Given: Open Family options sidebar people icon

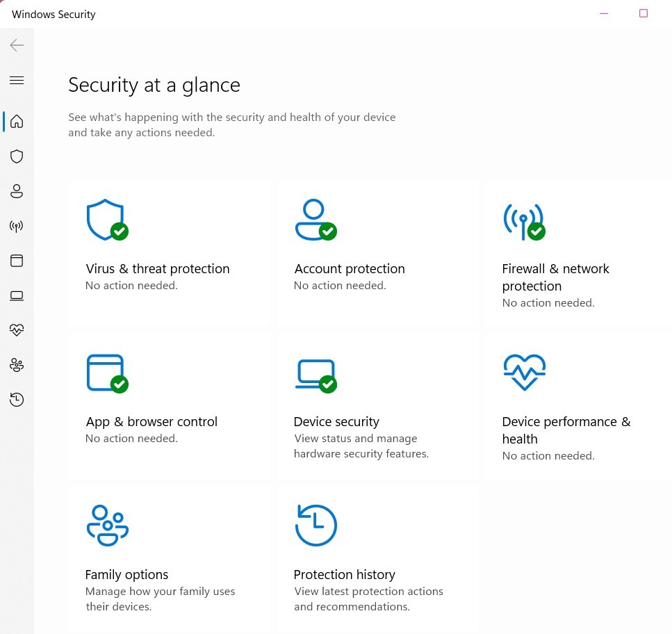Looking at the screenshot, I should click(x=17, y=365).
